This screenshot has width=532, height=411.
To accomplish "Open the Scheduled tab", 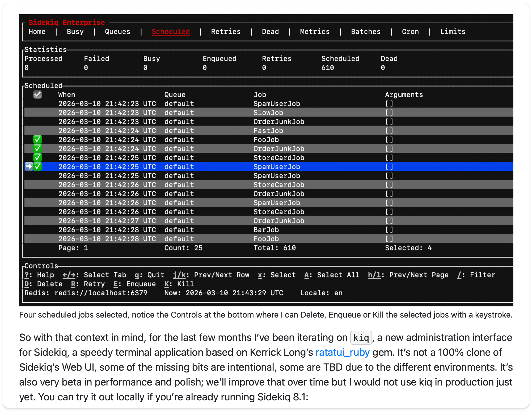I will point(171,32).
